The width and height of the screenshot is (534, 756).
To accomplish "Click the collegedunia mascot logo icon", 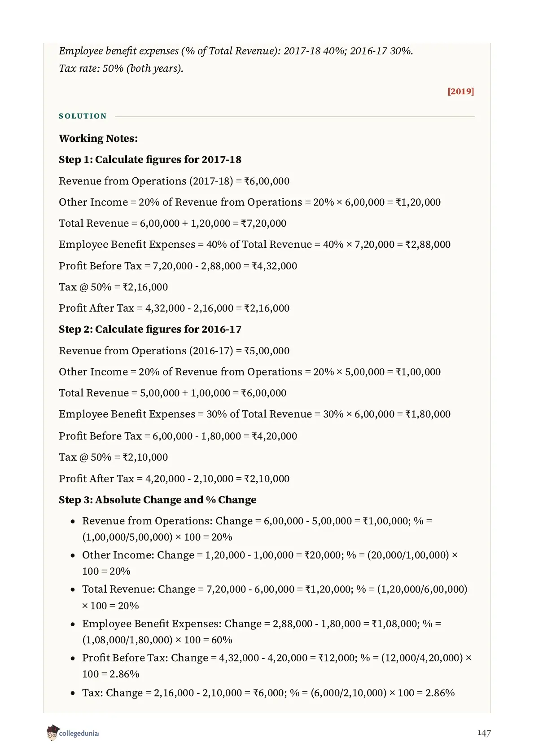I will pyautogui.click(x=53, y=733).
